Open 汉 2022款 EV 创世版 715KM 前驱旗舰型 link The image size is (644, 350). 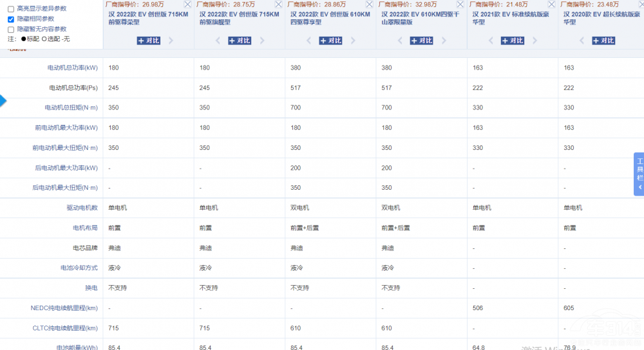238,18
